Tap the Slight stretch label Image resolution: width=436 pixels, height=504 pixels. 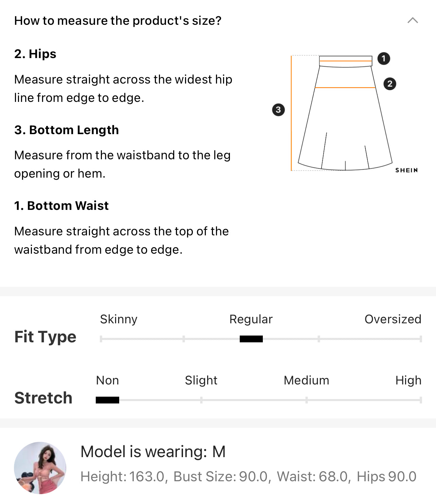(x=201, y=380)
